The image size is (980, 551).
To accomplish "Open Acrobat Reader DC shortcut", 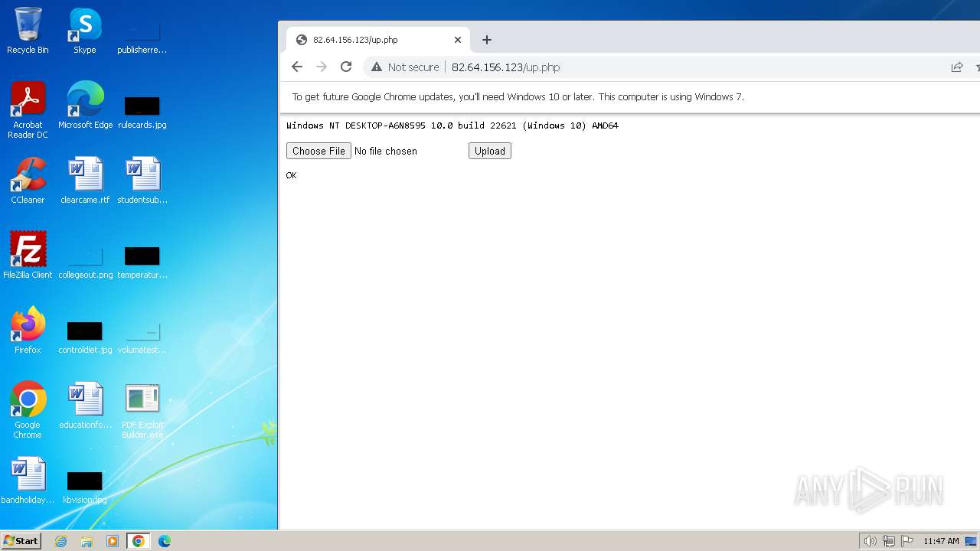I will coord(28,110).
